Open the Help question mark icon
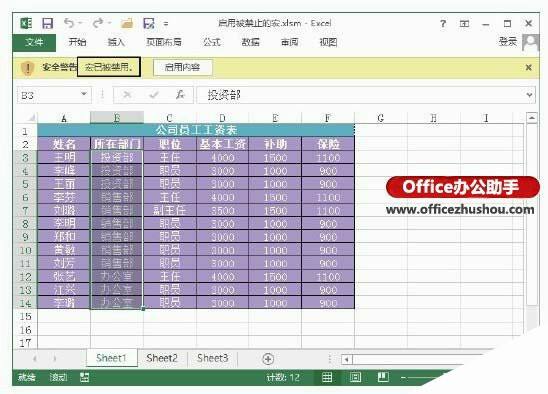Viewport: 548px width, 394px height. point(443,24)
